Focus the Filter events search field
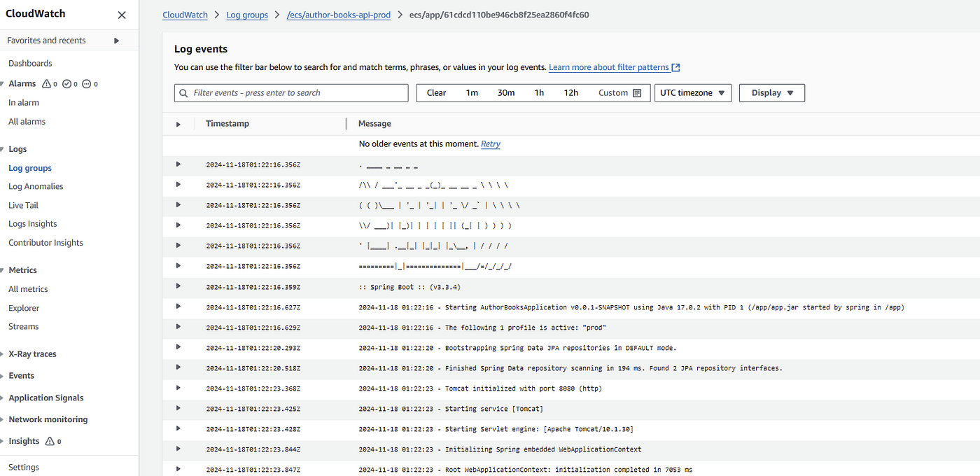 click(x=291, y=93)
